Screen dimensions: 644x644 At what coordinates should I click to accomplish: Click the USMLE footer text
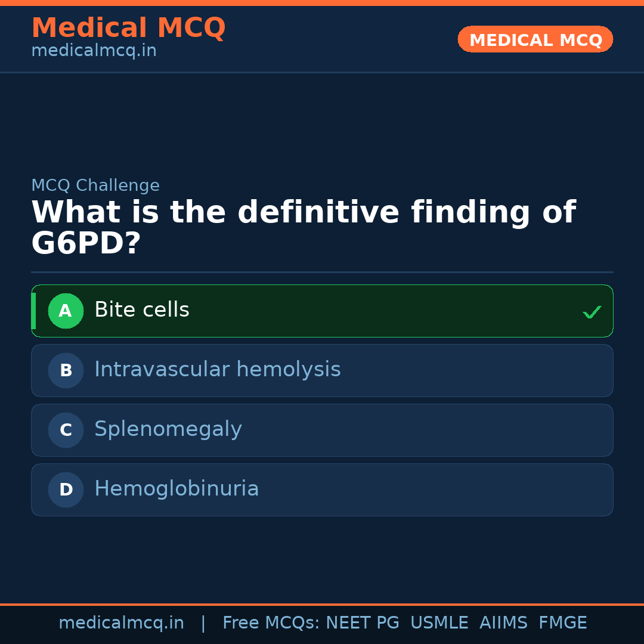[439, 623]
